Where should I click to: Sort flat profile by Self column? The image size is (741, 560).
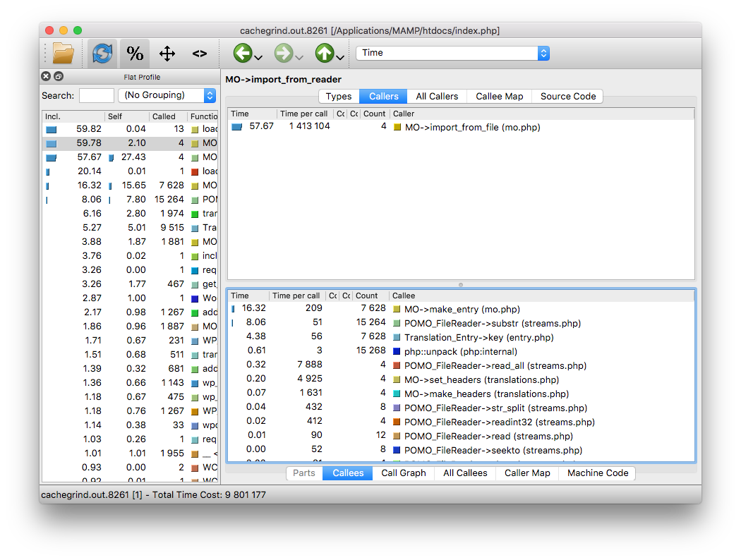(x=126, y=116)
